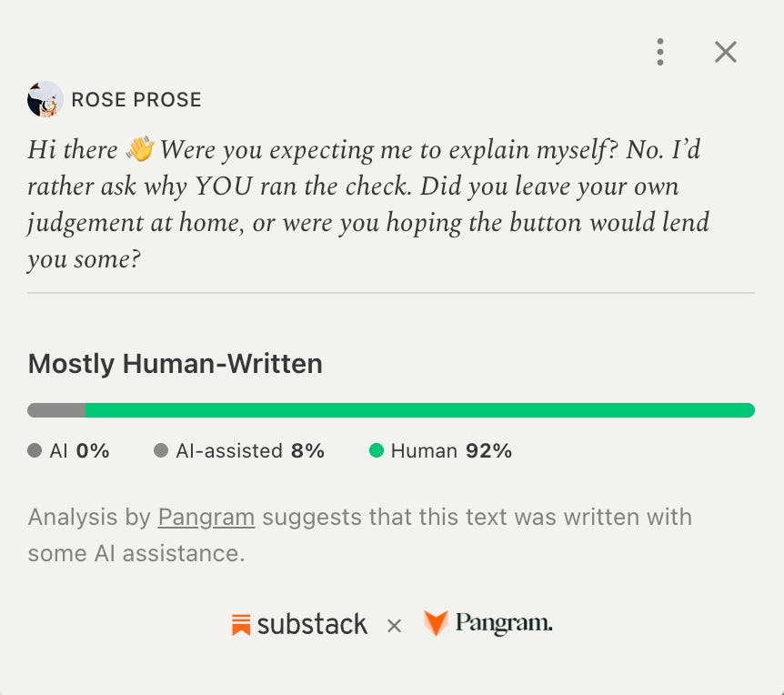Click the gray dot beside AI-assisted
784x695 pixels.
coord(161,450)
